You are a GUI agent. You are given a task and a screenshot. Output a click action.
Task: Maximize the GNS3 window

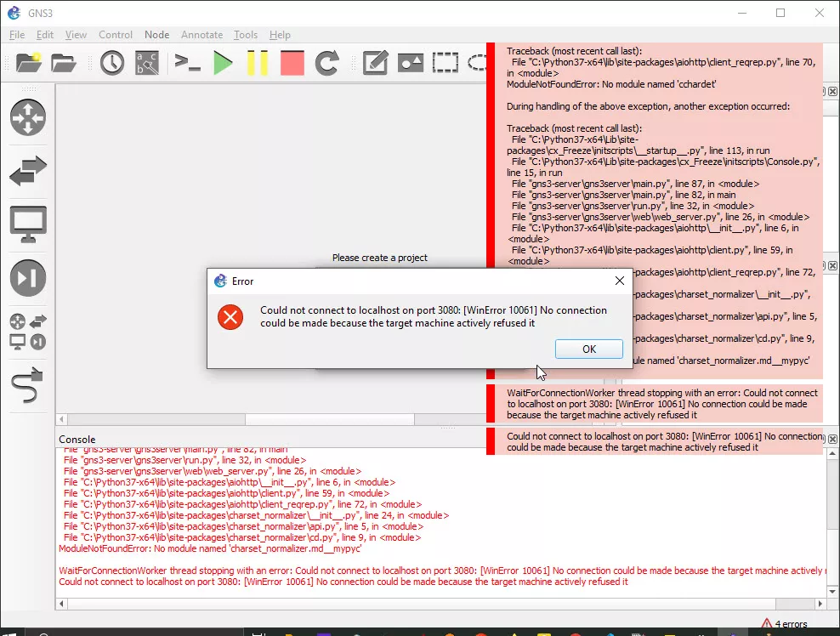[780, 13]
